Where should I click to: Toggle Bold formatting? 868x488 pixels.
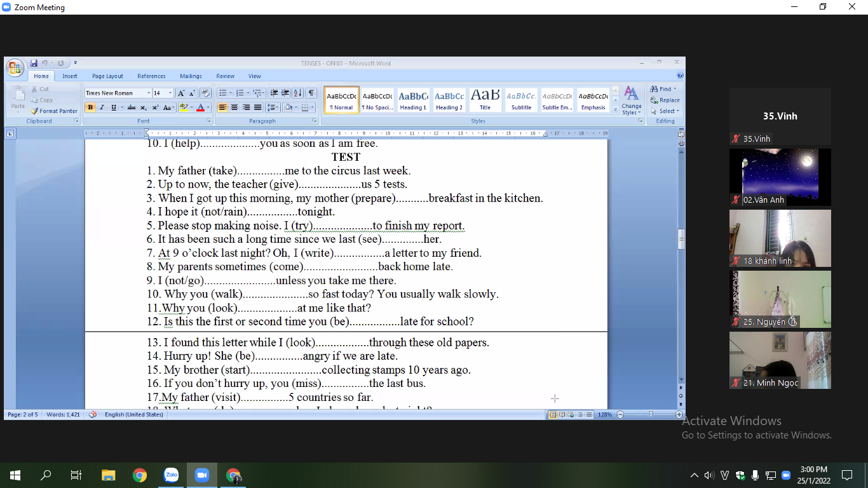pyautogui.click(x=90, y=107)
